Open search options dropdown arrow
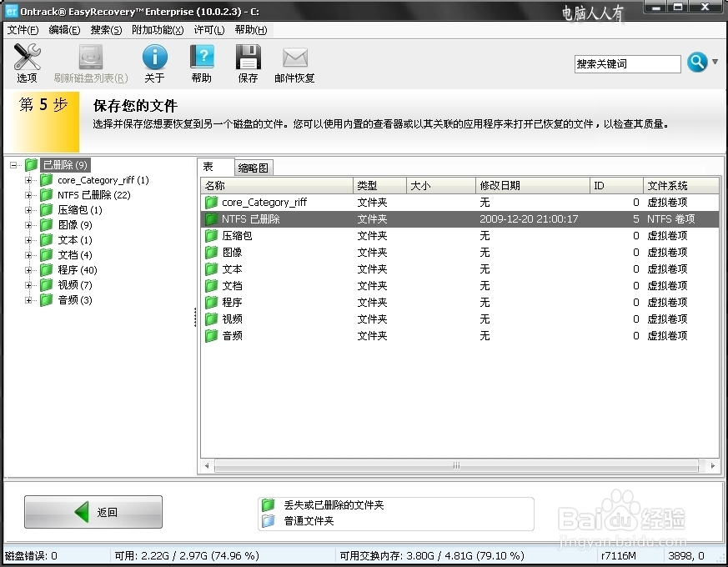 [x=715, y=62]
